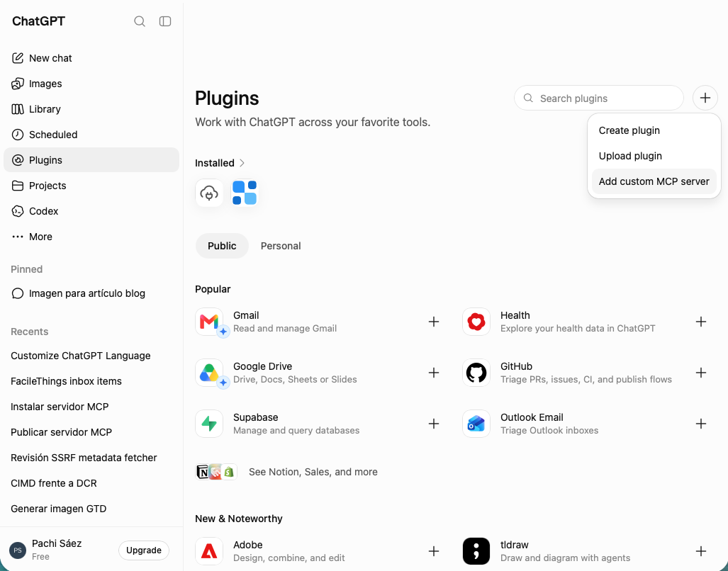Open the Scheduled section
Viewport: 728px width, 571px height.
(x=91, y=135)
